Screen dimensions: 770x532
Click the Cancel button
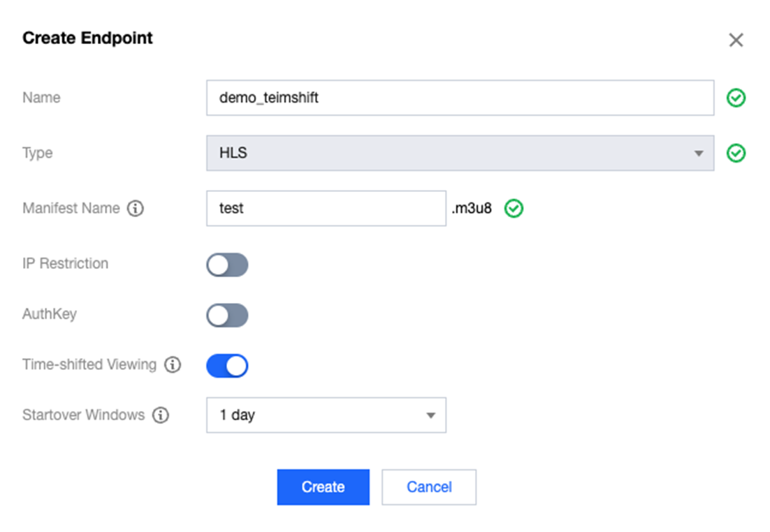(x=429, y=487)
